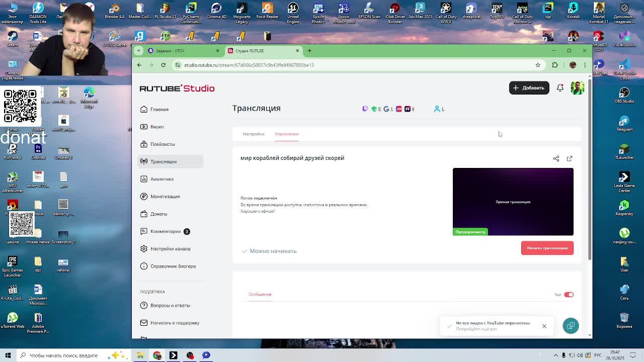The image size is (644, 362).
Task: Select the Сообщения tab in chat panel
Action: click(x=260, y=294)
